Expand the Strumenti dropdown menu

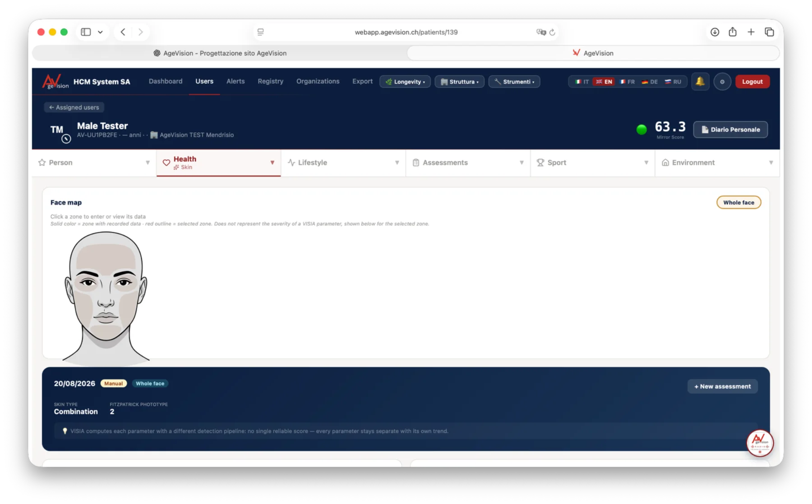[514, 82]
